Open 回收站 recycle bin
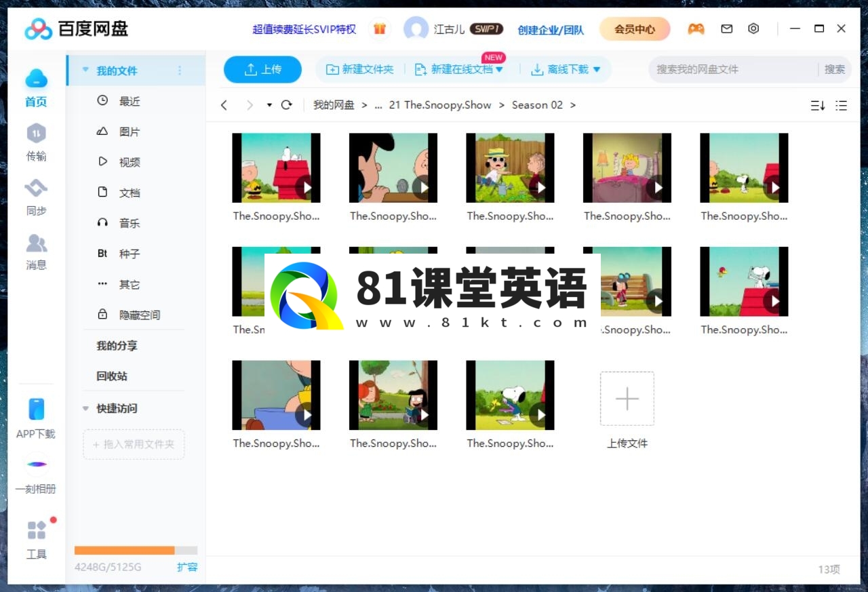This screenshot has width=868, height=592. click(112, 376)
